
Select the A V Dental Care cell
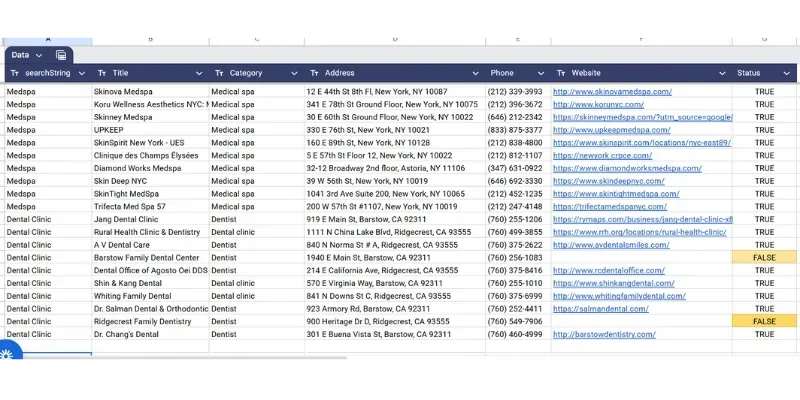coord(151,245)
